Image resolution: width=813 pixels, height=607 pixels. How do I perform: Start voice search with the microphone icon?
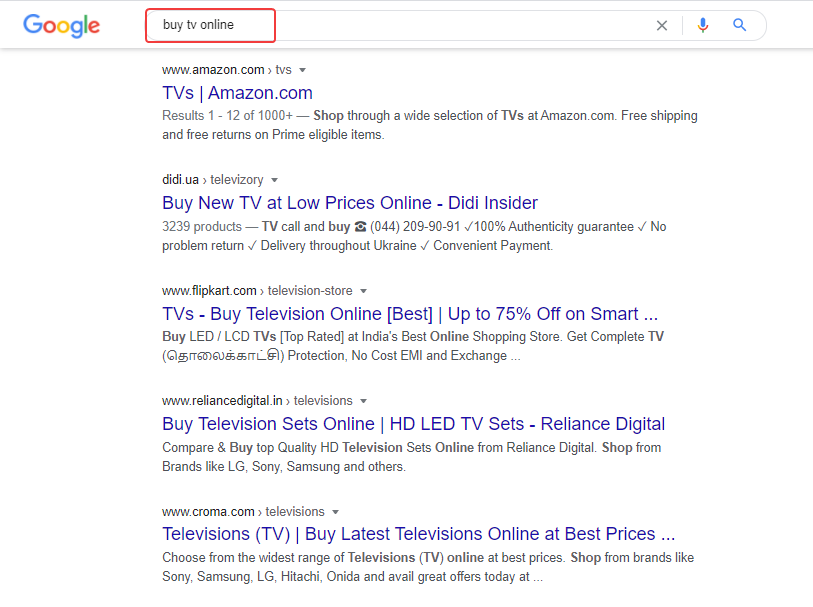tap(702, 25)
